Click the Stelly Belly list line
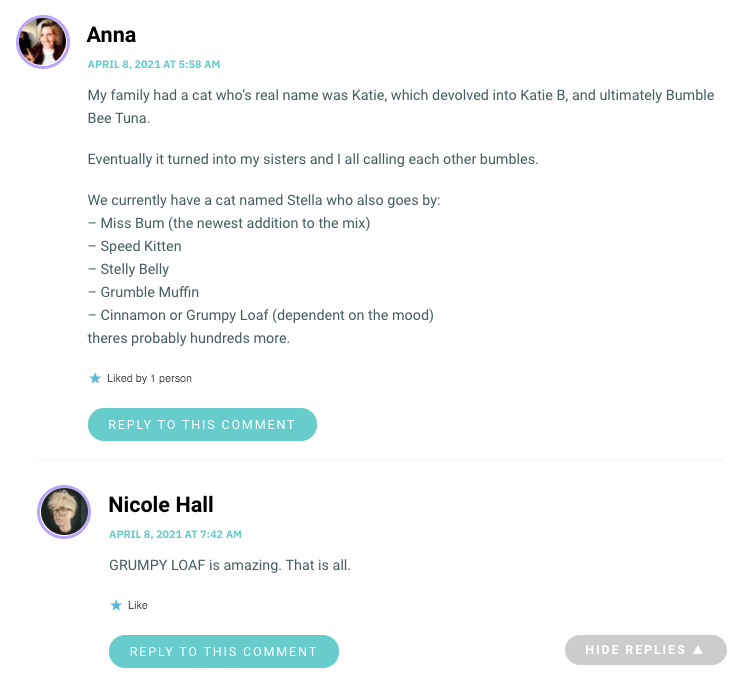 [x=129, y=269]
